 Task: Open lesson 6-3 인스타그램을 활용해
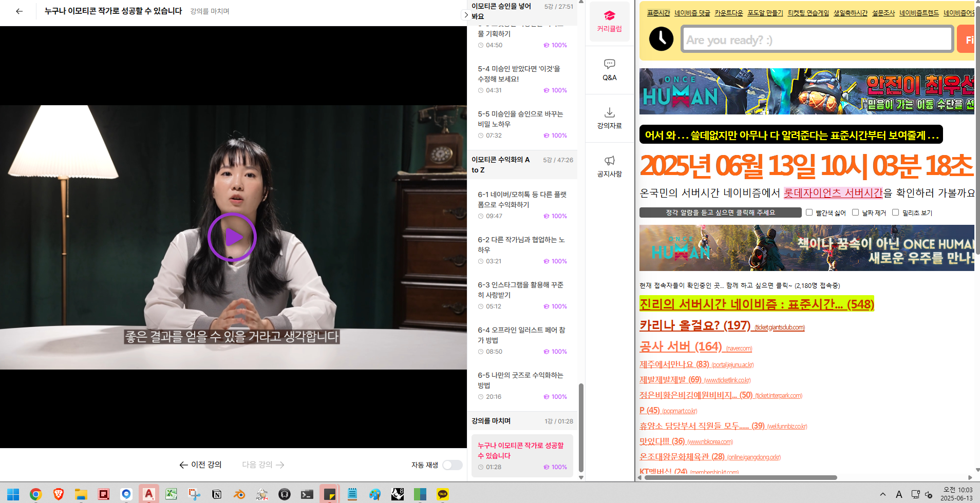(x=522, y=295)
